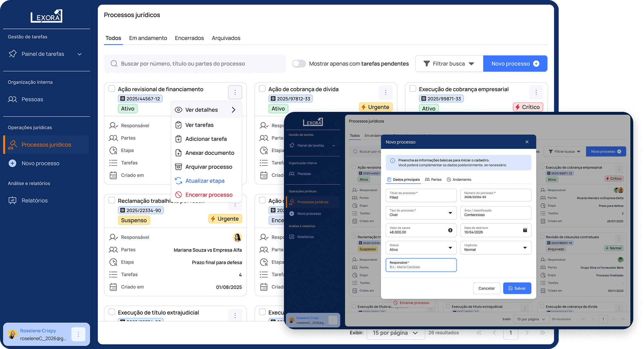Check the Reclamação trabalhista card checkbox
Viewport: 644px width, 349px height.
pos(112,200)
